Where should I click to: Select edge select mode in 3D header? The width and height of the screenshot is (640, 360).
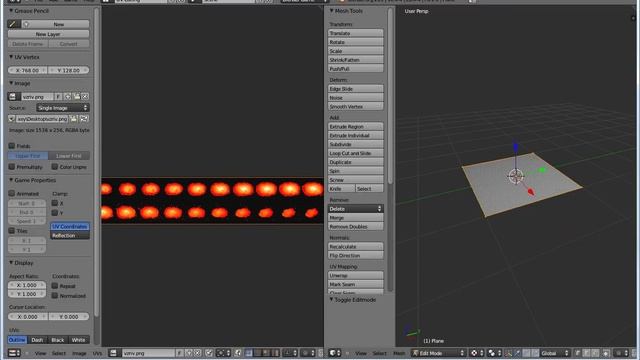(586, 353)
